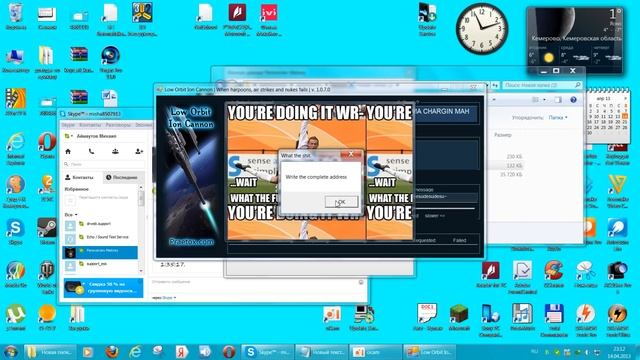Expand the 'Все' contact filter dropdown
The width and height of the screenshot is (640, 360).
click(71, 215)
